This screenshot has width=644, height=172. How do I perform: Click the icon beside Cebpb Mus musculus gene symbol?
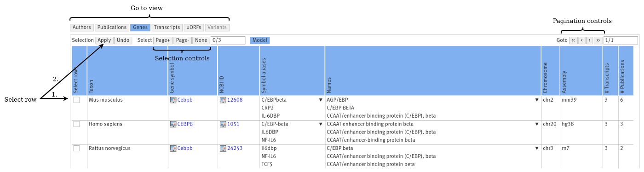[173, 100]
